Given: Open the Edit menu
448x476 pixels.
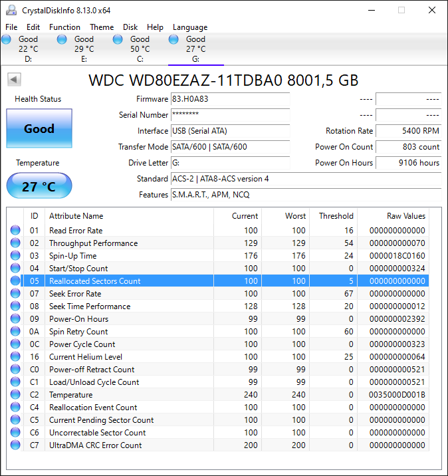Looking at the screenshot, I should pos(33,27).
